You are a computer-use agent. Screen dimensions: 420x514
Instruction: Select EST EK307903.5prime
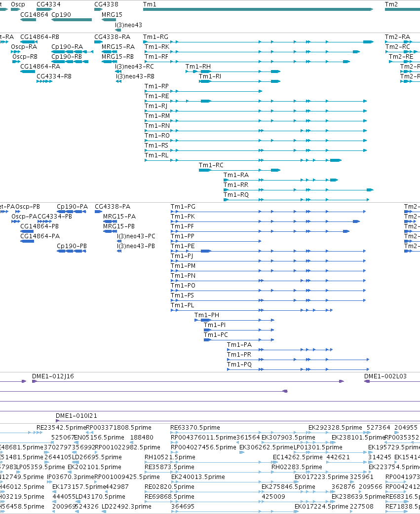coord(288,437)
